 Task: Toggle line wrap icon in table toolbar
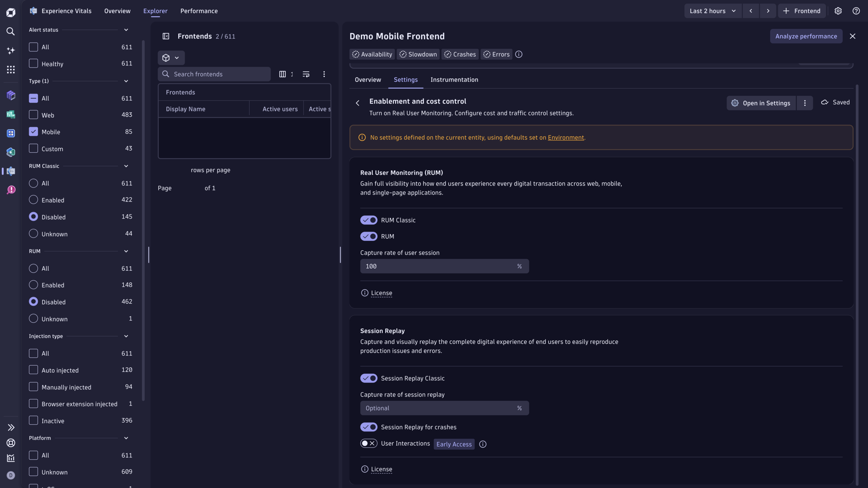click(x=306, y=74)
